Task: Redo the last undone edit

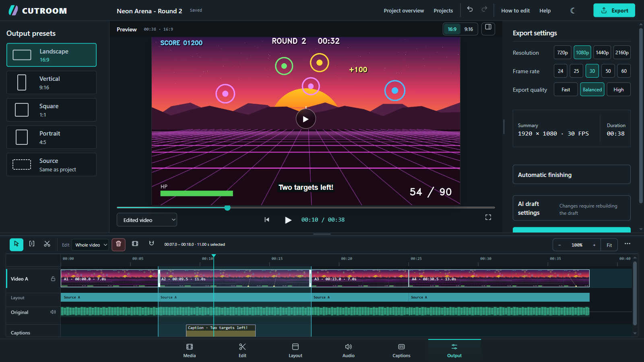Action: point(484,9)
